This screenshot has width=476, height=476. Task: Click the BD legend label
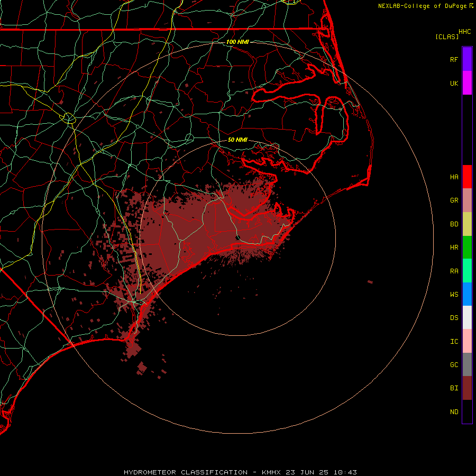coord(454,224)
